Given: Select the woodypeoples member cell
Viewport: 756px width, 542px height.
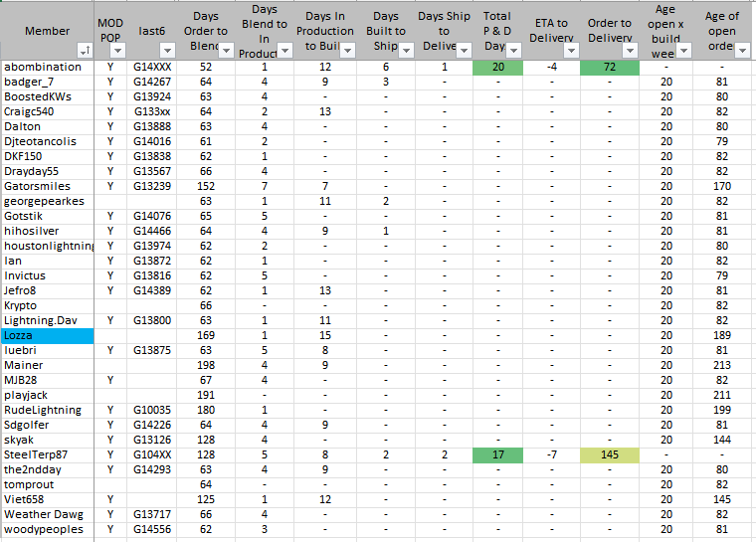Looking at the screenshot, I should point(47,530).
